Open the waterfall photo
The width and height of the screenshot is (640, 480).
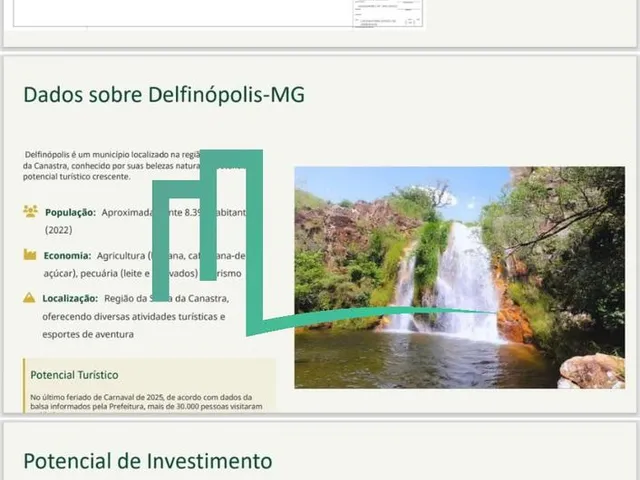(x=460, y=277)
